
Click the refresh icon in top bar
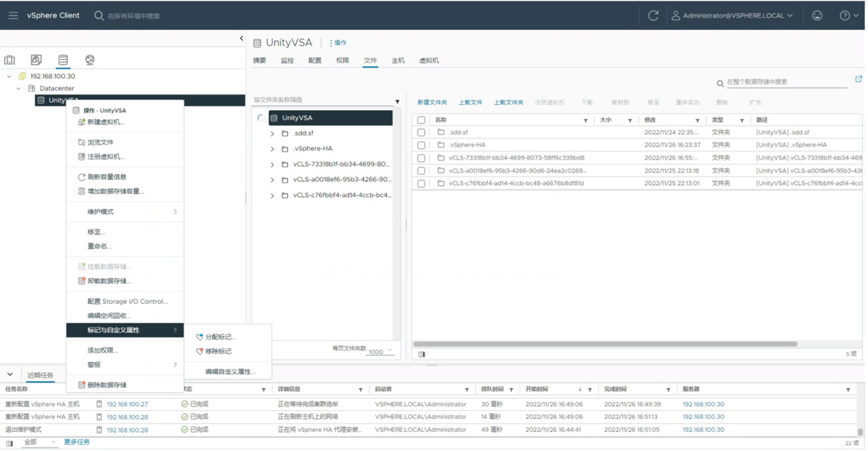(653, 15)
